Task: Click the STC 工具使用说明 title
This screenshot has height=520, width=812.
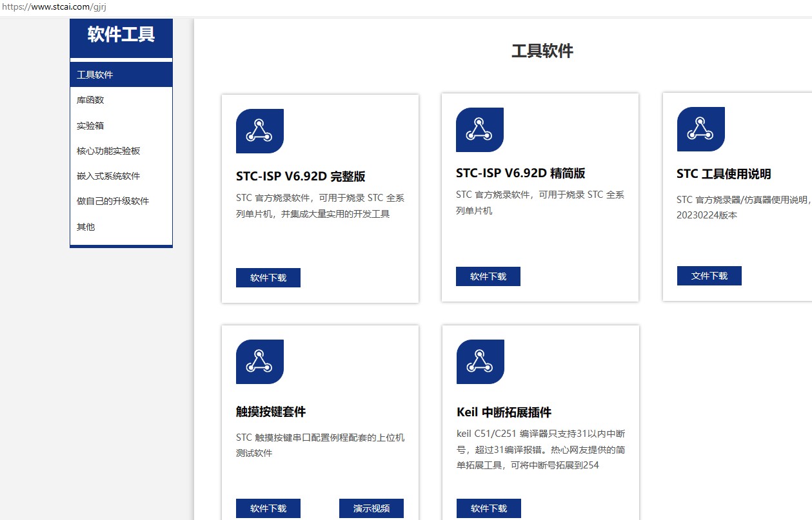Action: [x=724, y=174]
